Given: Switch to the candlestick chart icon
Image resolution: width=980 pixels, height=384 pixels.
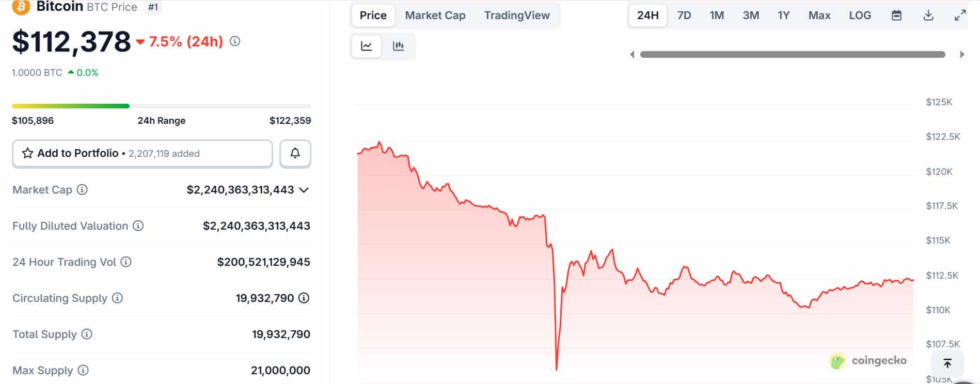Looking at the screenshot, I should tap(398, 46).
